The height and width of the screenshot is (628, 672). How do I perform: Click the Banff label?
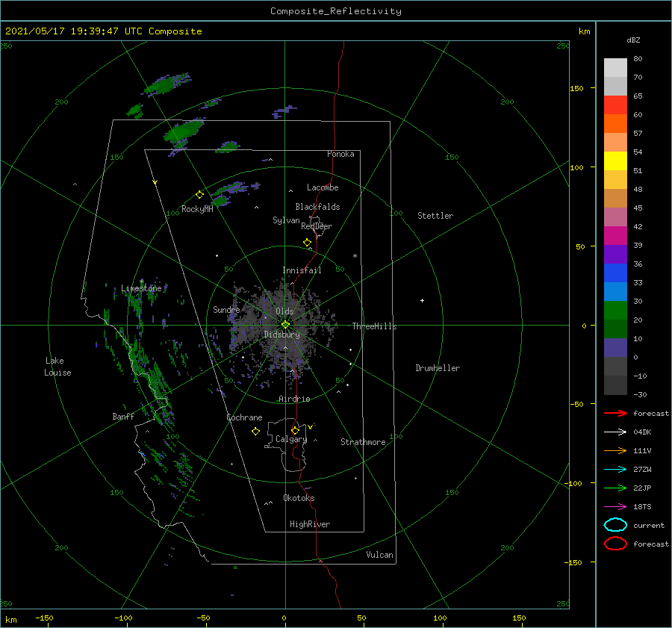123,416
